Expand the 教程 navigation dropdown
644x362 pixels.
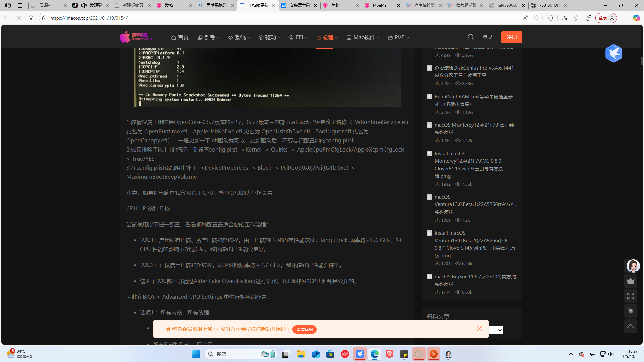click(x=327, y=37)
